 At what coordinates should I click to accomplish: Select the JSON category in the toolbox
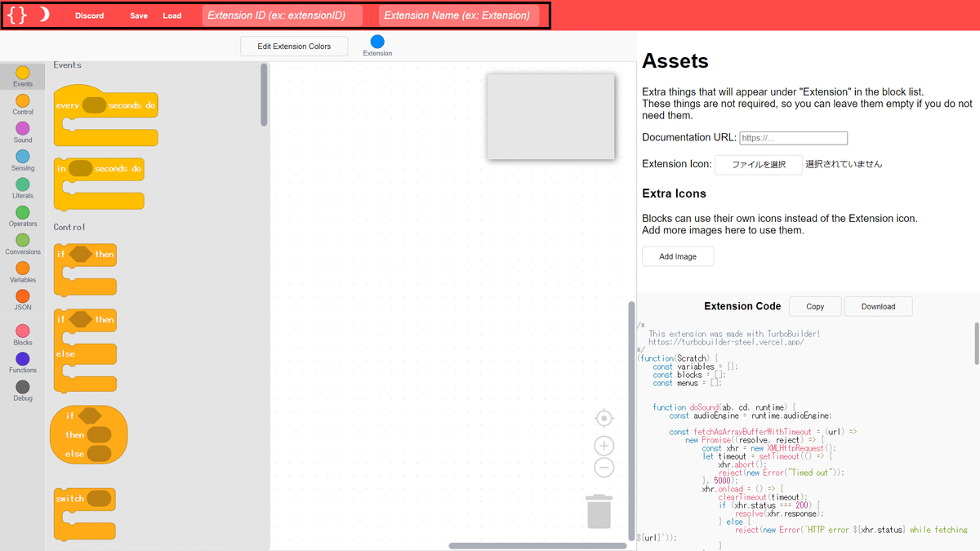(x=23, y=300)
